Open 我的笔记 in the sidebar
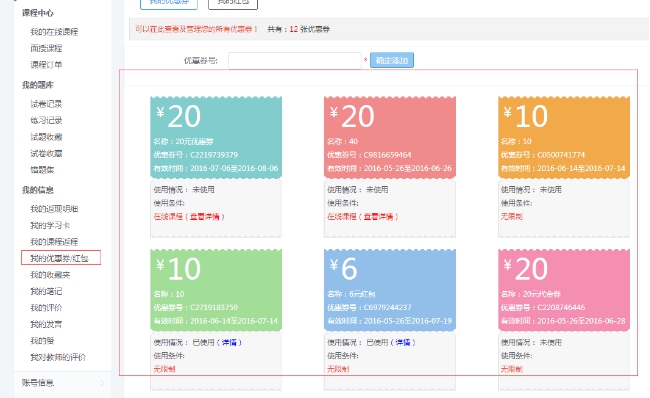The height and width of the screenshot is (398, 650). click(46, 291)
